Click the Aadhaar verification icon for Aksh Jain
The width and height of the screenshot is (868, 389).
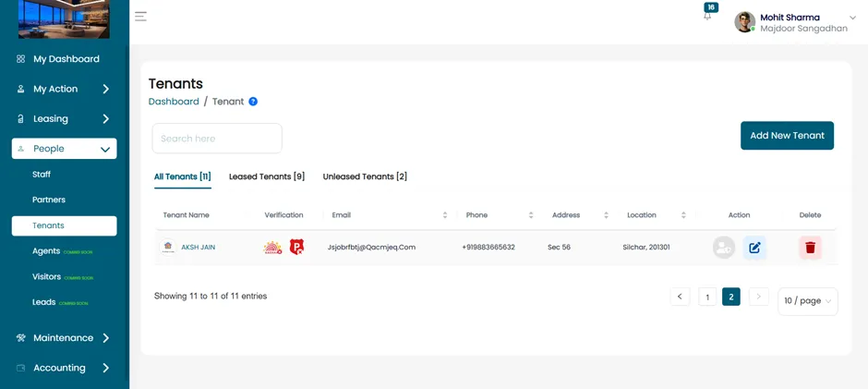pos(272,247)
